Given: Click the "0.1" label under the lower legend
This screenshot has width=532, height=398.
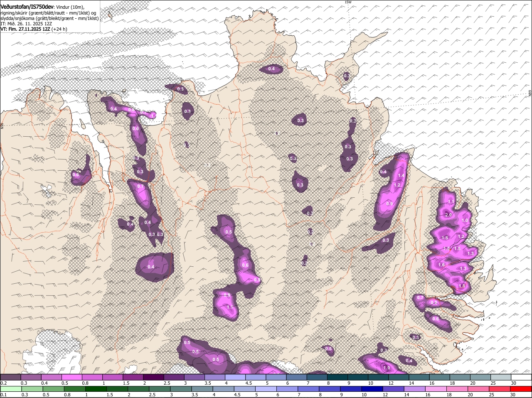Looking at the screenshot, I should [x=3, y=395].
